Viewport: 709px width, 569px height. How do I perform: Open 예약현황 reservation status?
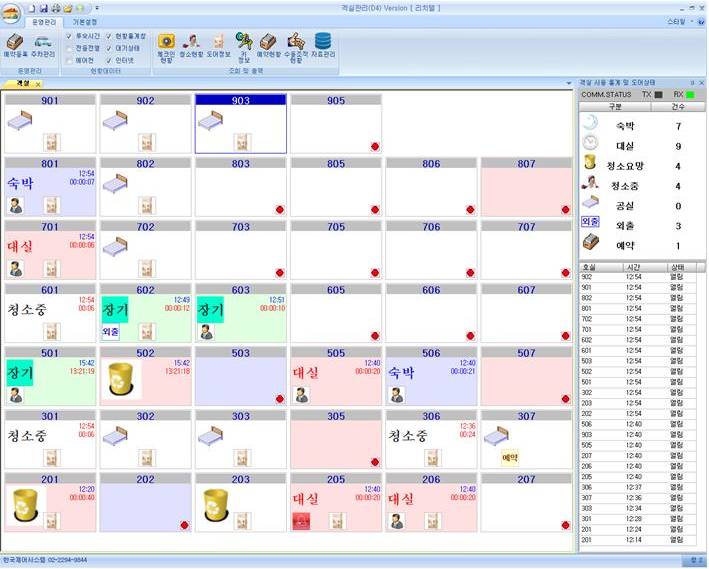268,45
